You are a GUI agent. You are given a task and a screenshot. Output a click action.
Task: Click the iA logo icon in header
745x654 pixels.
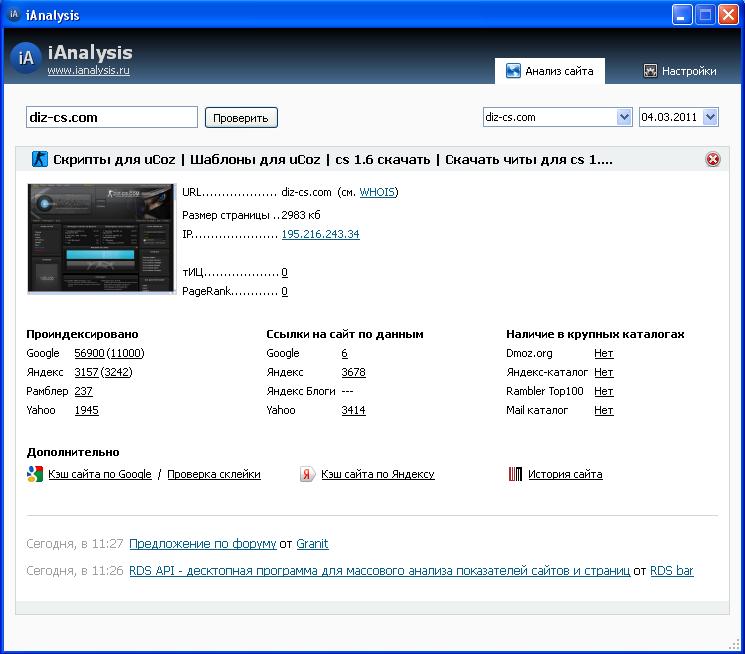click(x=26, y=57)
